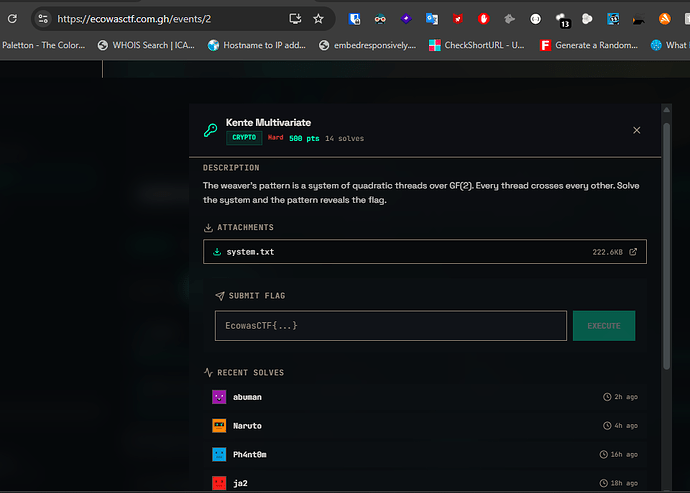The image size is (690, 493).
Task: Click the download icon beside system.txt
Action: click(x=217, y=252)
